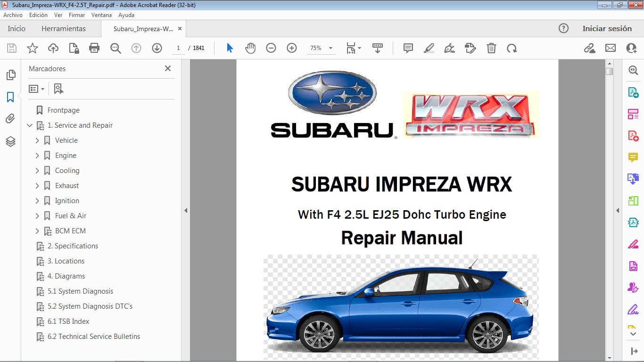Open the 2. Specifications bookmark
This screenshot has width=644, height=362.
[73, 246]
